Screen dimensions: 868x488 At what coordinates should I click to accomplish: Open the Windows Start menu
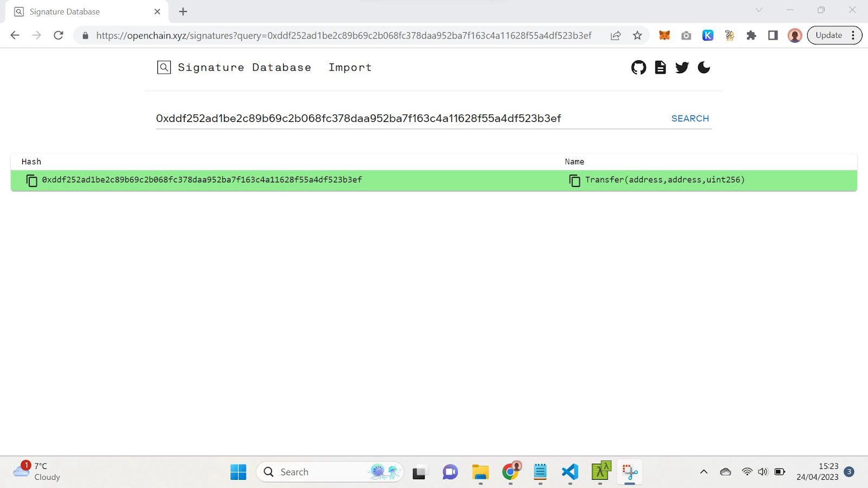coord(238,472)
